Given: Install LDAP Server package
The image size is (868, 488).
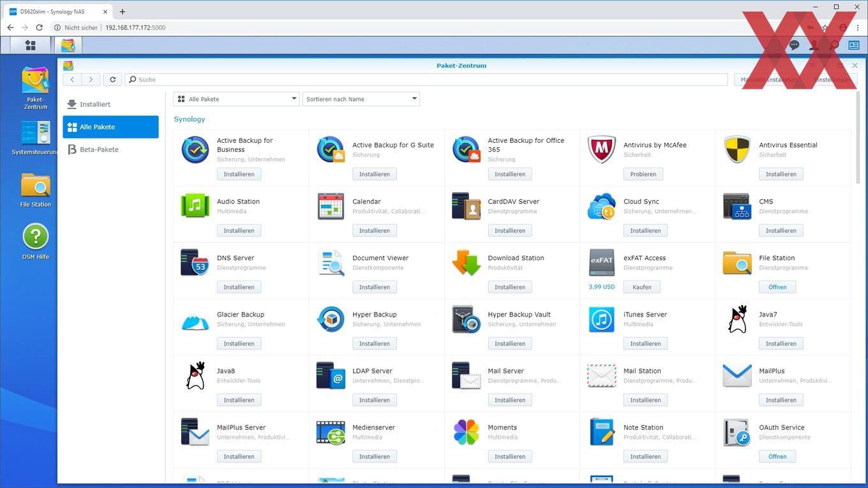Looking at the screenshot, I should click(x=375, y=401).
